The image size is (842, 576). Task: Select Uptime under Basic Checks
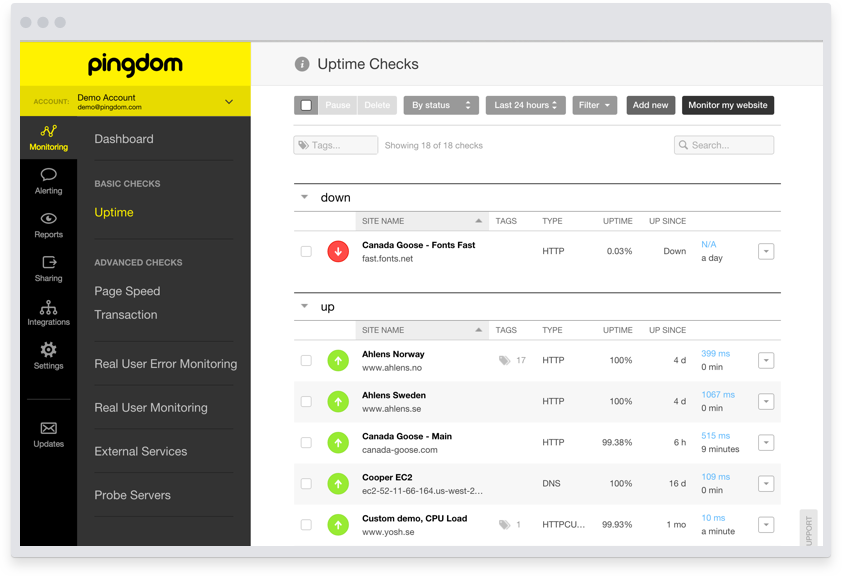click(114, 213)
